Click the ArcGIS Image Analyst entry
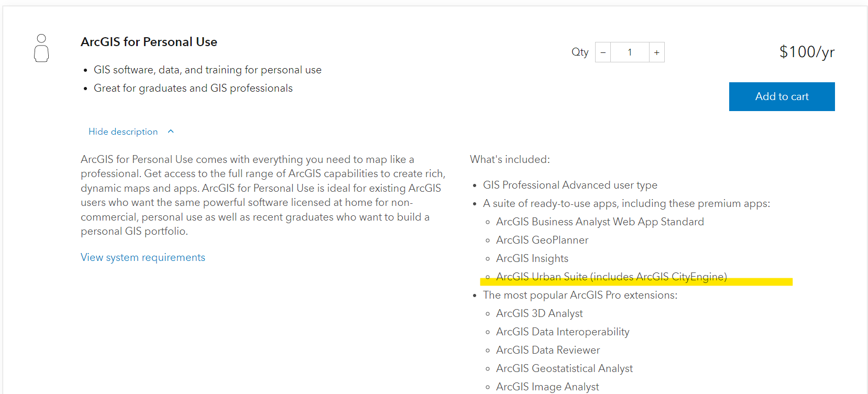The height and width of the screenshot is (394, 868). [547, 387]
